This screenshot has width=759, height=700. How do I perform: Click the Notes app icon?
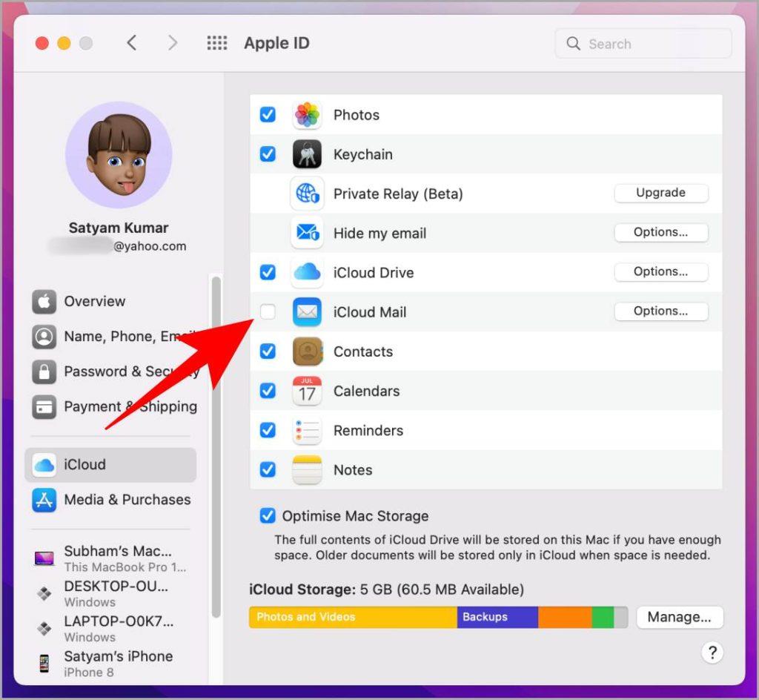(x=307, y=469)
